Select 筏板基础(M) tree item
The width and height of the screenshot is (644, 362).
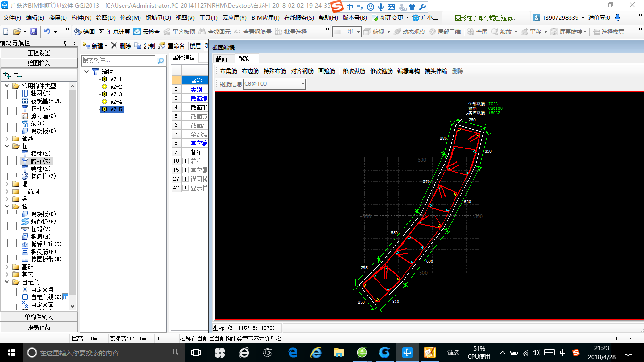coord(41,101)
